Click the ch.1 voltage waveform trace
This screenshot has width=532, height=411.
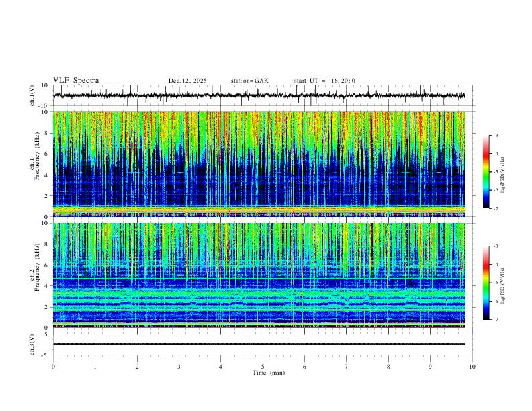[x=259, y=95]
